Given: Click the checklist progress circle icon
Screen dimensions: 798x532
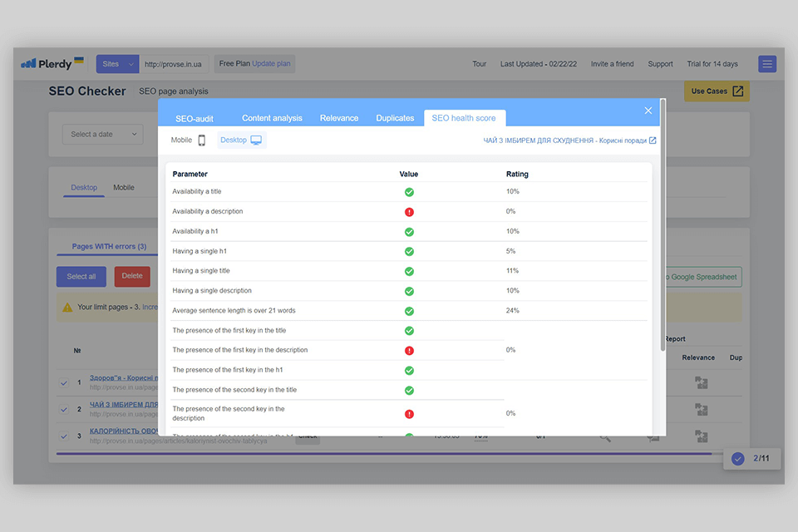Looking at the screenshot, I should [738, 458].
